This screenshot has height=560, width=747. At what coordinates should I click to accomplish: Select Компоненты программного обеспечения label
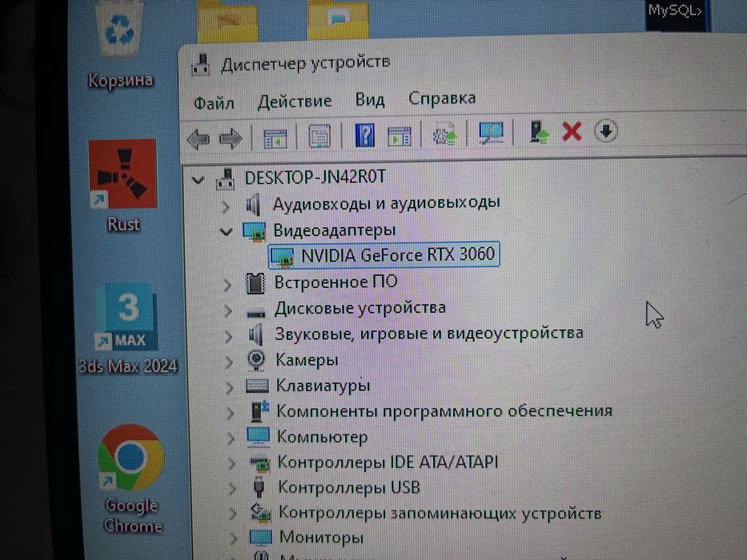[x=444, y=411]
